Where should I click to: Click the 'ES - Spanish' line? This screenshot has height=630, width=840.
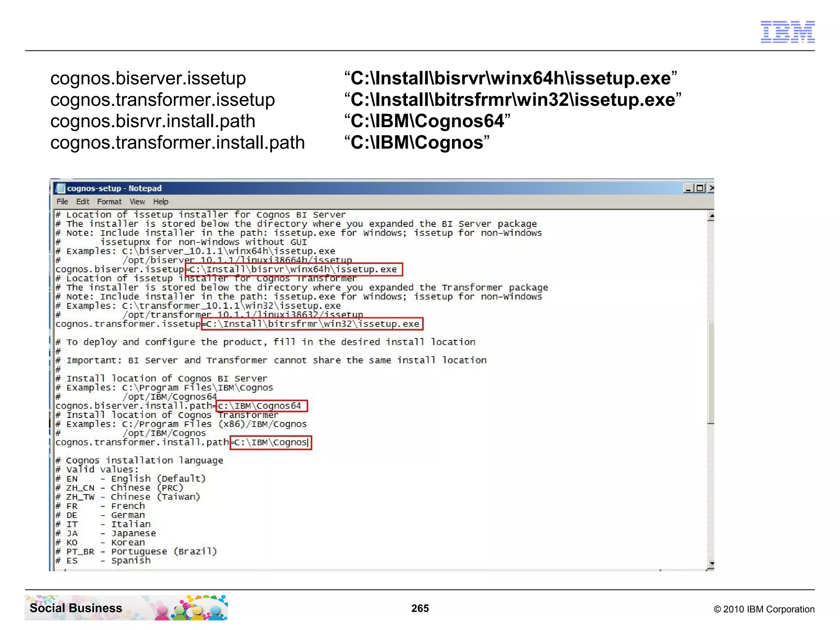pos(103,561)
